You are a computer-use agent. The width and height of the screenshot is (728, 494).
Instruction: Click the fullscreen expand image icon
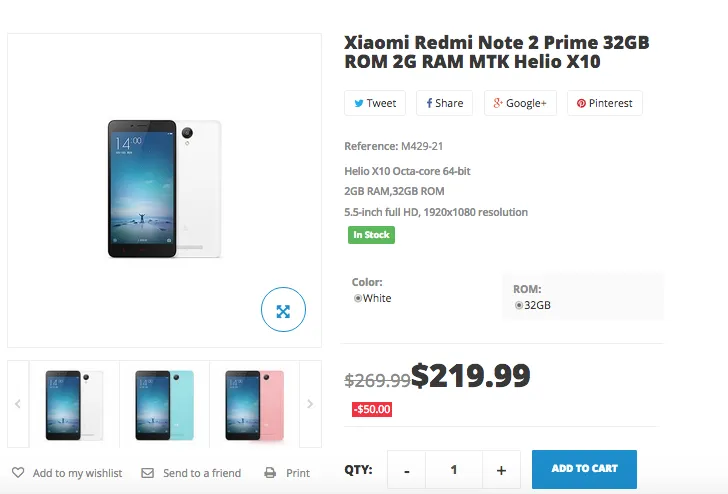(x=283, y=312)
